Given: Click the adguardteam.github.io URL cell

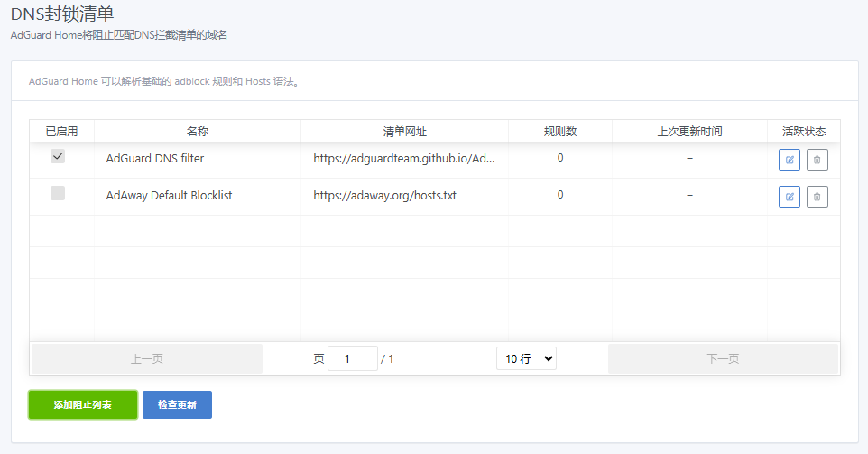Looking at the screenshot, I should pos(404,158).
